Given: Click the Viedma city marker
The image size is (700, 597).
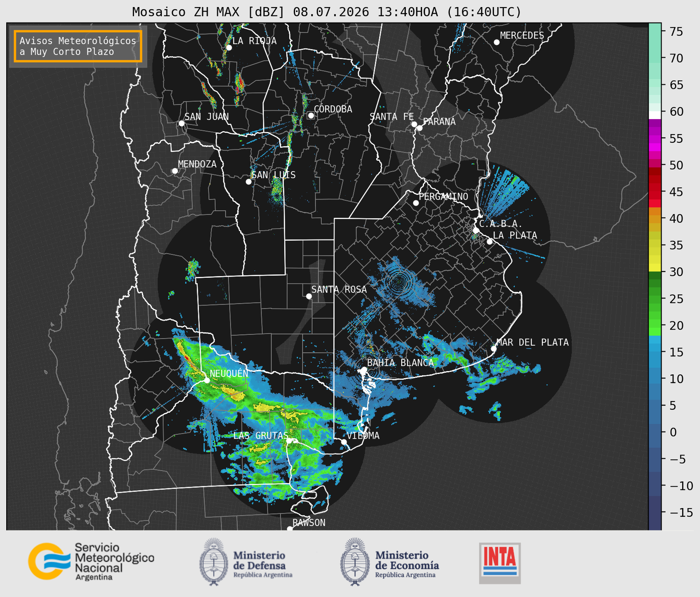Looking at the screenshot, I should pos(344,442).
